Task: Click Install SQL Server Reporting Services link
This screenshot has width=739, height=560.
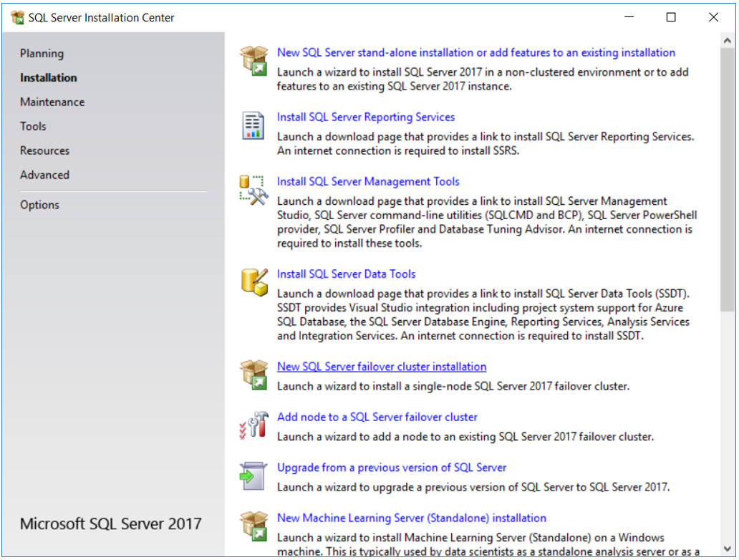Action: click(x=366, y=117)
